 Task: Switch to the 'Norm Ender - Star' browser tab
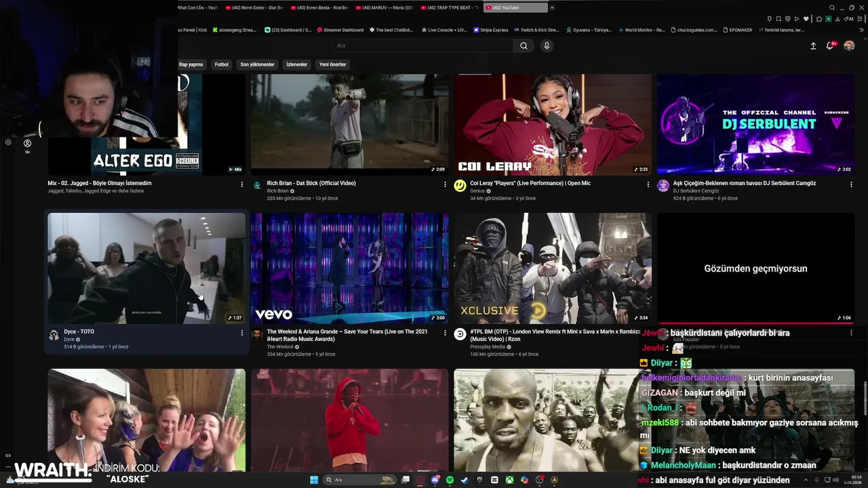point(254,7)
